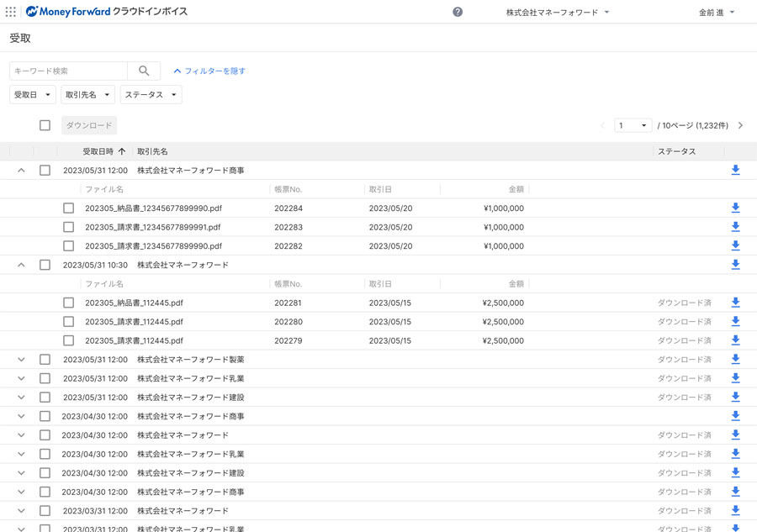Check the 2023/05/31 10:30 株式会社マネーフォワード checkbox
This screenshot has height=532, width=757.
pos(45,265)
